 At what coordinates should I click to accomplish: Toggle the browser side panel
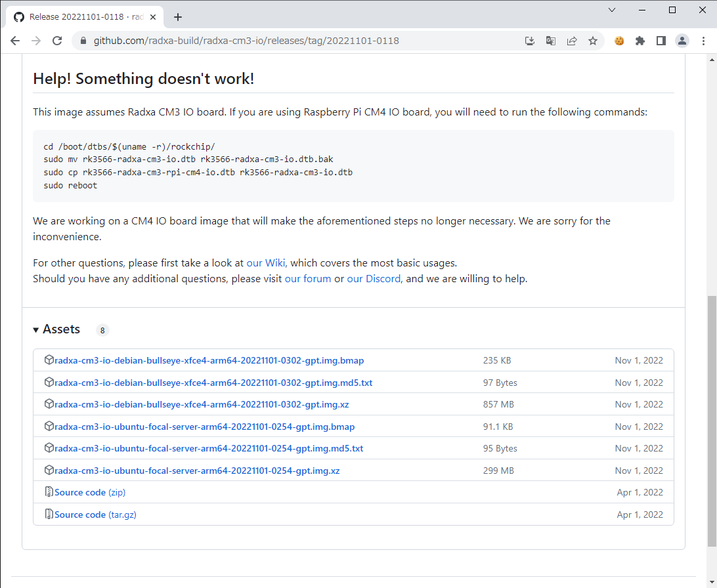(661, 41)
